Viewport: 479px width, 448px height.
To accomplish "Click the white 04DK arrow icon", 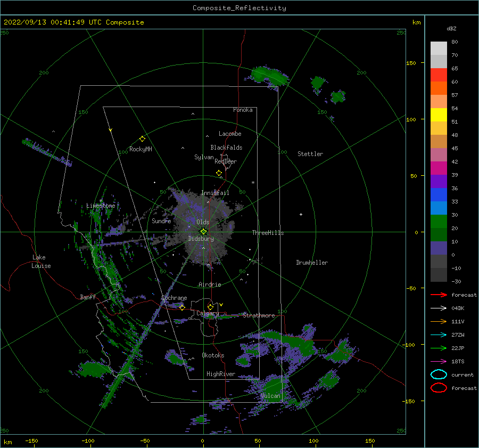I will tap(439, 308).
